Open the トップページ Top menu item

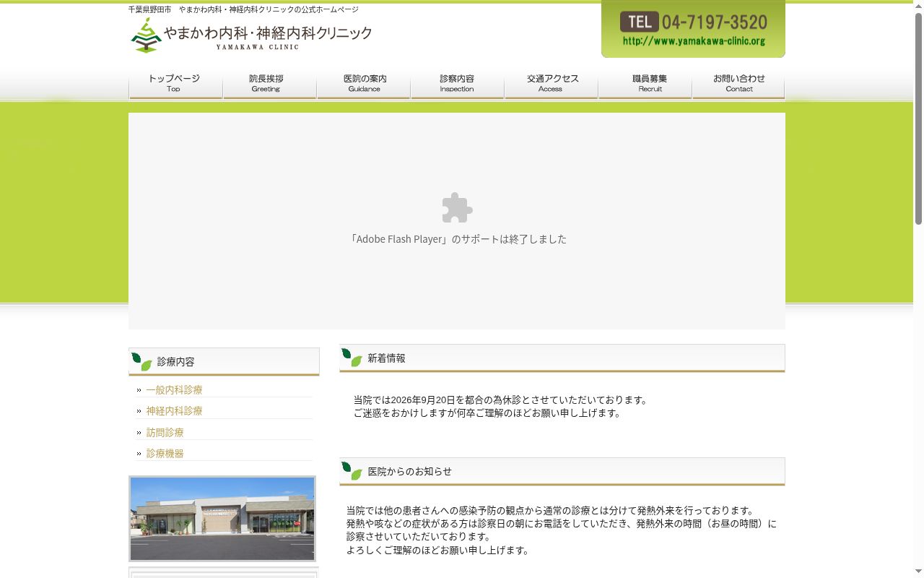point(175,84)
